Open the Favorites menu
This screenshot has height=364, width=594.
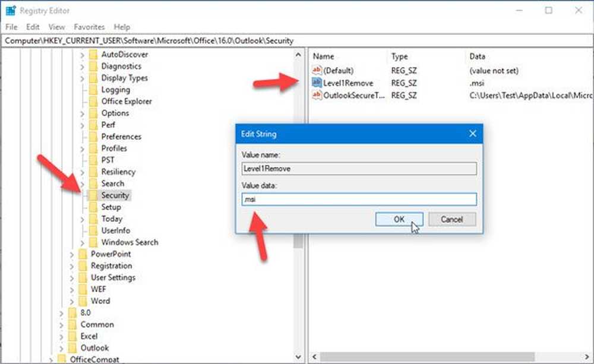pyautogui.click(x=89, y=27)
